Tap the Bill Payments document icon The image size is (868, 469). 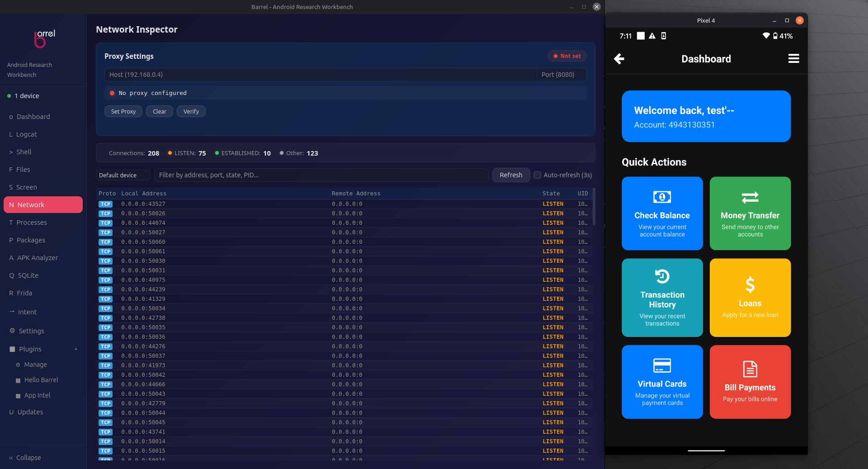[750, 369]
